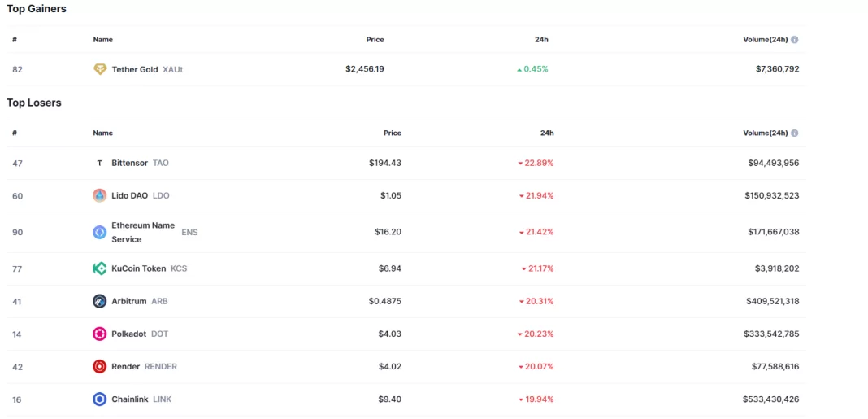Click the Arbitrum price $0.4875

tap(384, 302)
